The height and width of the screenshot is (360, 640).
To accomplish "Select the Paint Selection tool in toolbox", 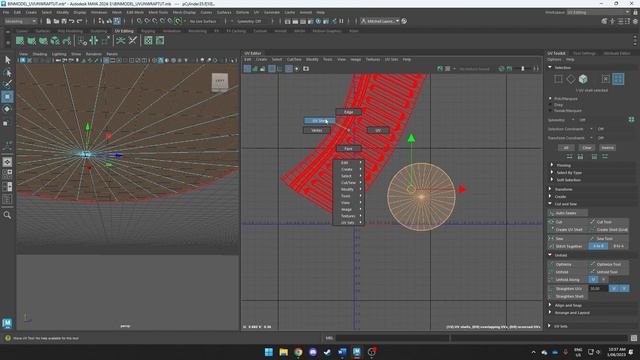I will [7, 84].
